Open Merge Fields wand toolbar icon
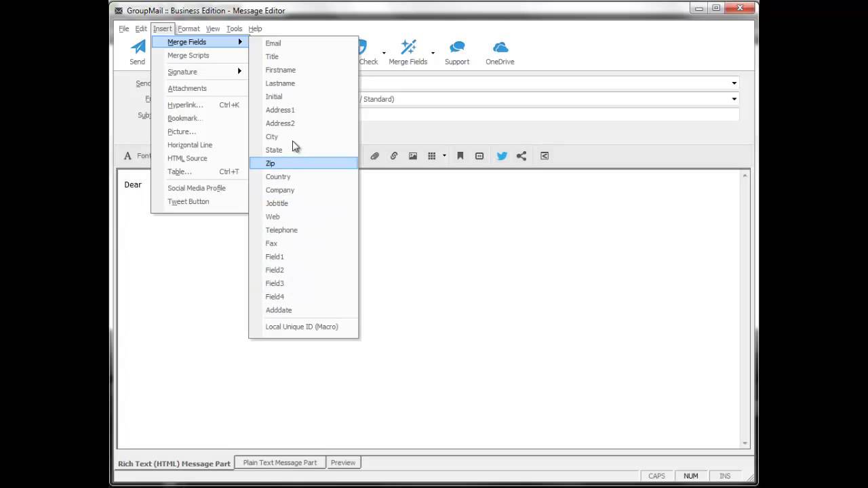The image size is (868, 488). tap(408, 47)
